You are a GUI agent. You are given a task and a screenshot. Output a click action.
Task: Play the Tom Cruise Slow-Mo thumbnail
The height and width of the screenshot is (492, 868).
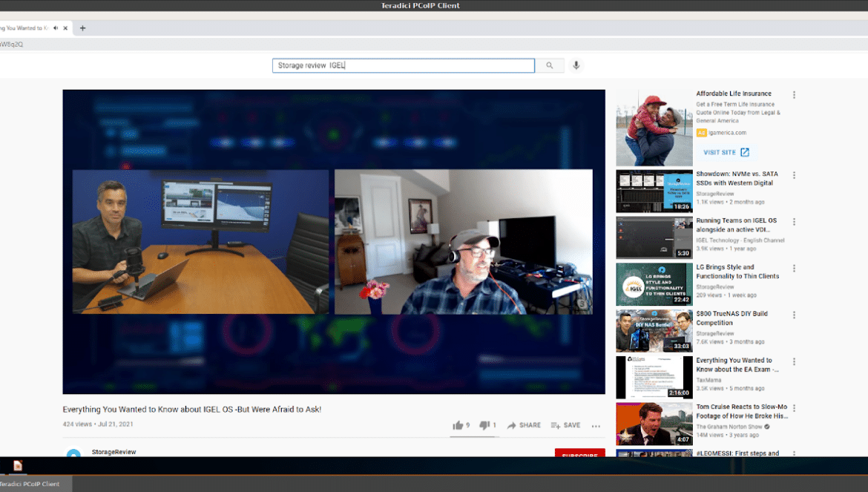[x=654, y=424]
